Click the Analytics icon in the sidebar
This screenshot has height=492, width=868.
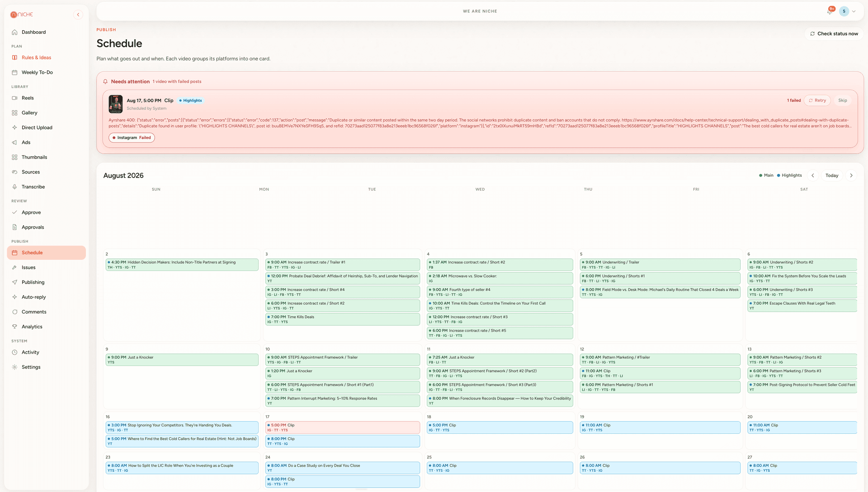(14, 327)
